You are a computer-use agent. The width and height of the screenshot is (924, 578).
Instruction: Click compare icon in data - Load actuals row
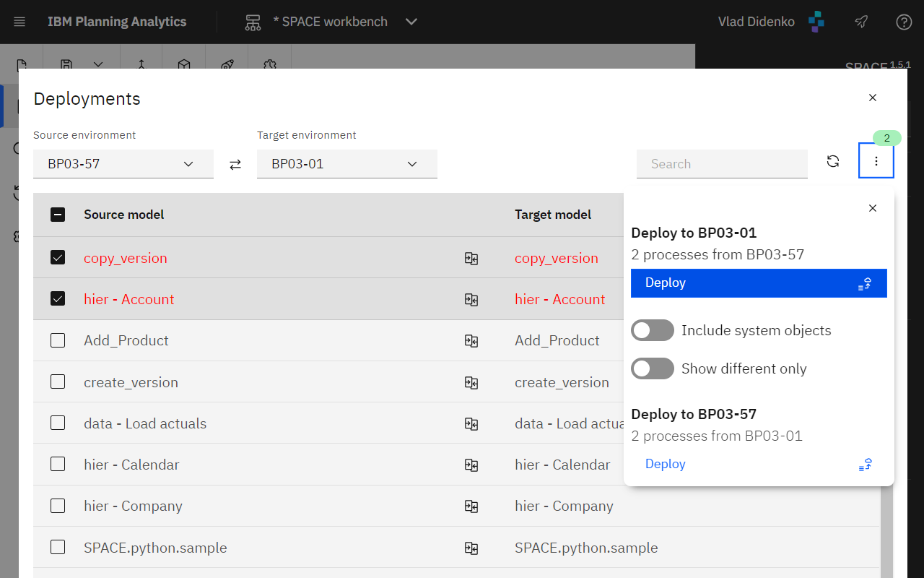pyautogui.click(x=471, y=424)
